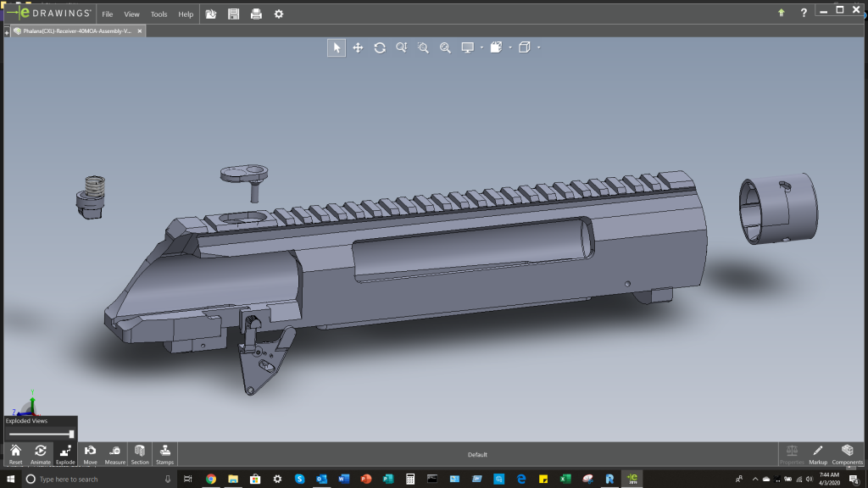Click the green up-arrow icon
Viewport: 868px width, 488px height.
pyautogui.click(x=781, y=13)
